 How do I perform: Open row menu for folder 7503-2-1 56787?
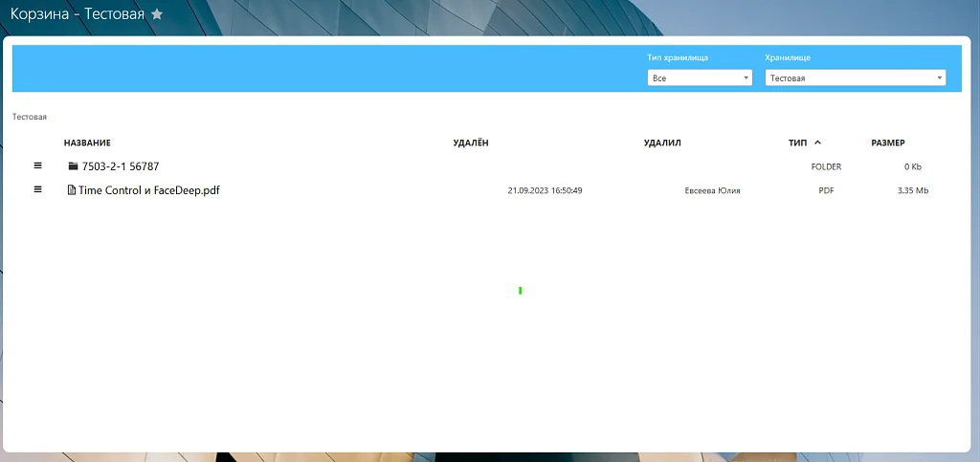tap(37, 165)
